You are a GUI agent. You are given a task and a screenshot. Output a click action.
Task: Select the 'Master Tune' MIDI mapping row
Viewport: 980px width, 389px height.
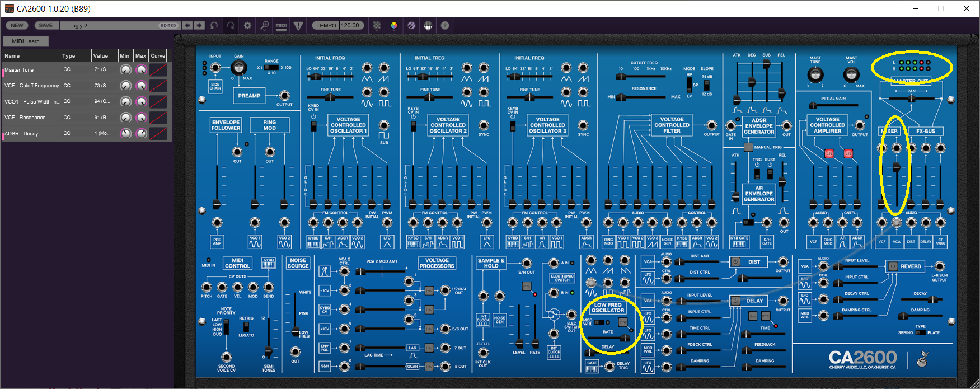tap(86, 69)
